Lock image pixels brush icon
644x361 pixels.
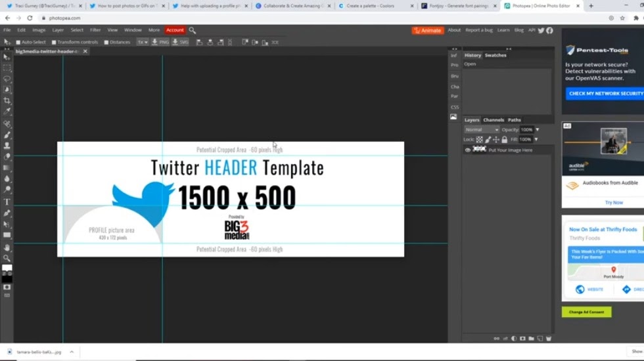pos(488,139)
